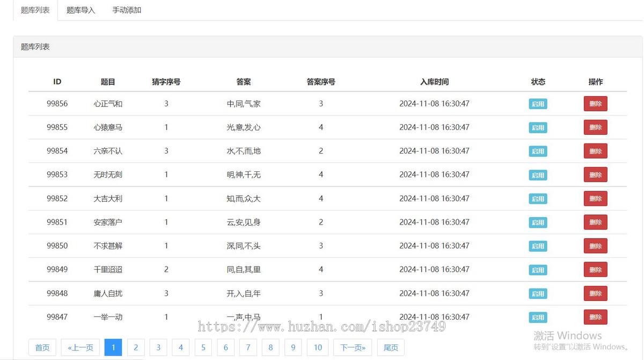Click the 题目 column header
644x360 pixels.
108,82
